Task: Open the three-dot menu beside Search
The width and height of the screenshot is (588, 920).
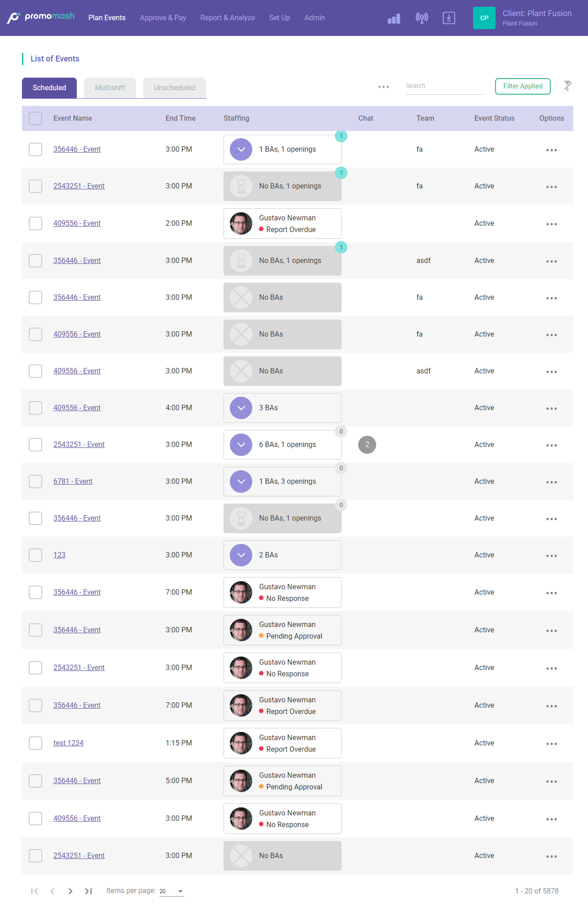Action: pyautogui.click(x=383, y=87)
